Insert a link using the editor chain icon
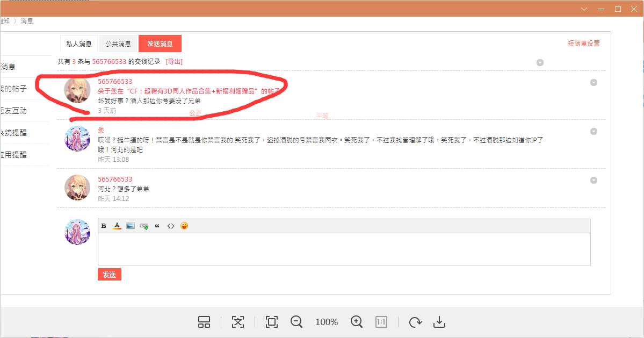Viewport: 644px width, 338px height. click(144, 226)
